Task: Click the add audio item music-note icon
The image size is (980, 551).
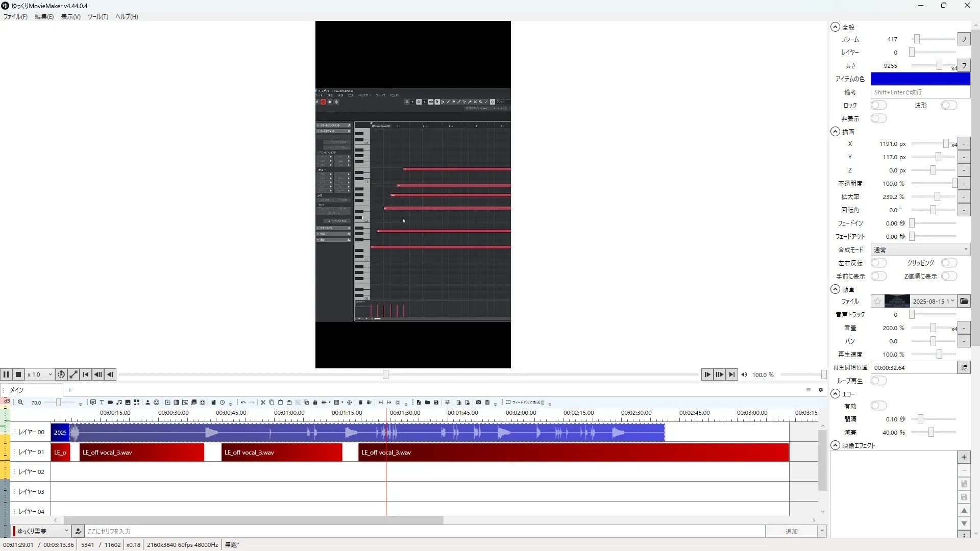Action: 119,403
